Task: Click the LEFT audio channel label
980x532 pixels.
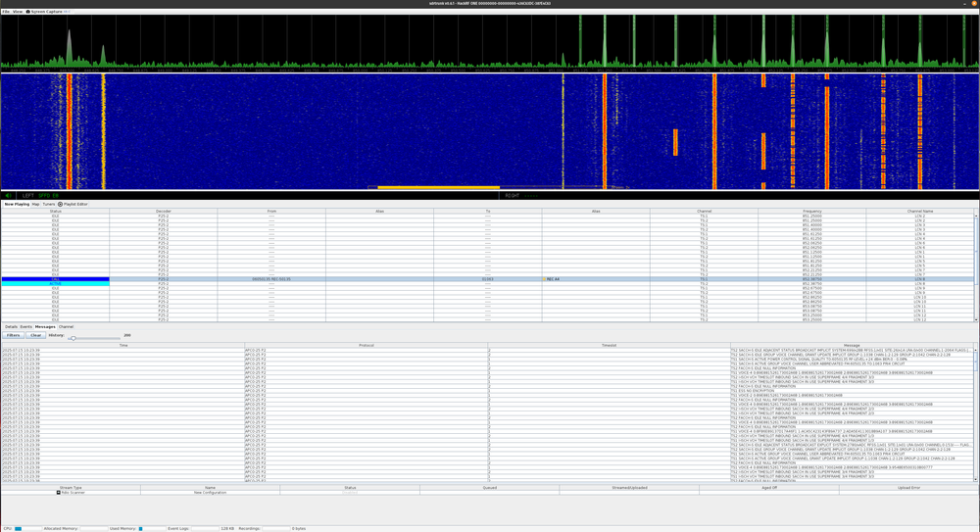Action: pos(28,196)
